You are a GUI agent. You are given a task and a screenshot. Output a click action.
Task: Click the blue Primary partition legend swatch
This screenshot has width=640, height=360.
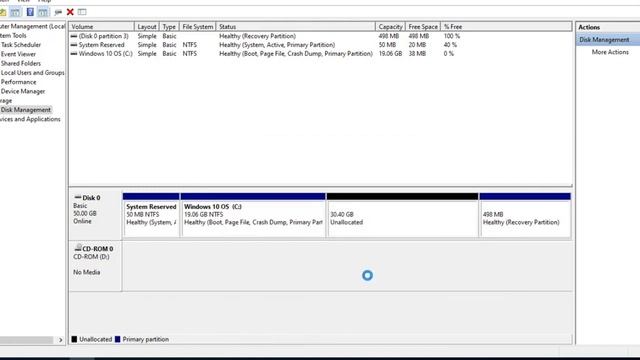point(118,339)
